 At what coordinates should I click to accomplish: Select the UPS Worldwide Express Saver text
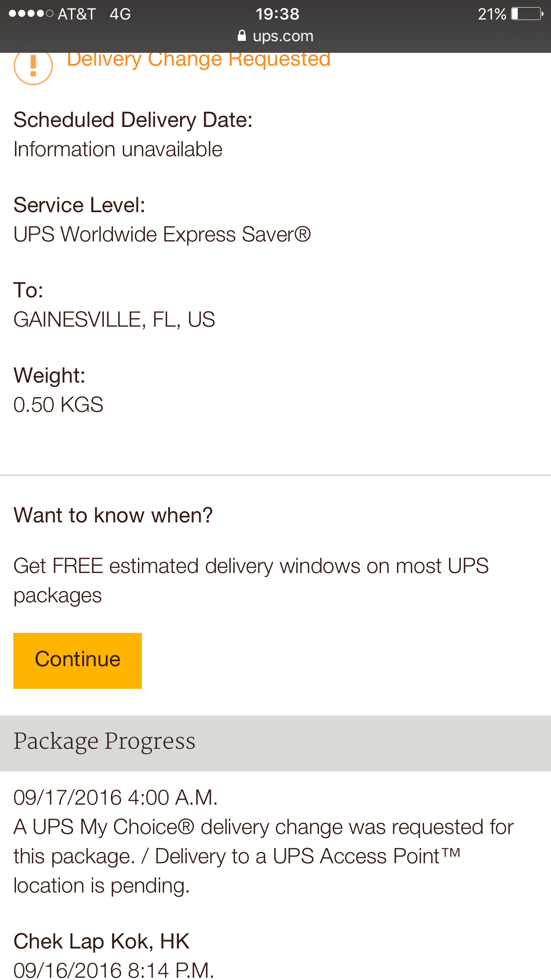click(162, 234)
